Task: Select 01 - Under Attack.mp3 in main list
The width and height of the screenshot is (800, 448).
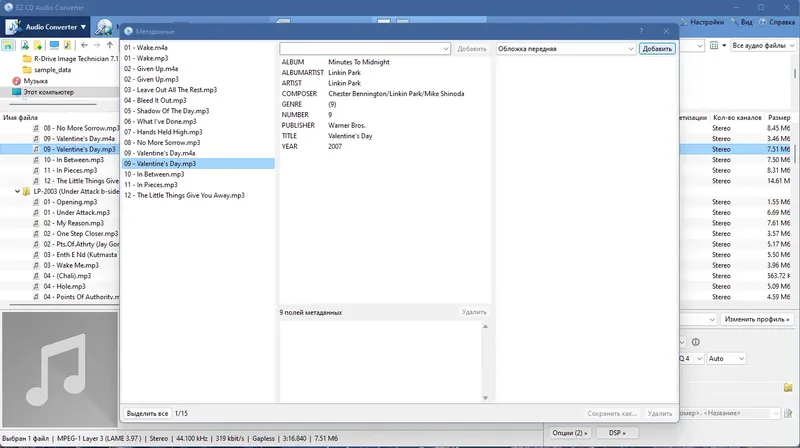Action: pyautogui.click(x=76, y=213)
